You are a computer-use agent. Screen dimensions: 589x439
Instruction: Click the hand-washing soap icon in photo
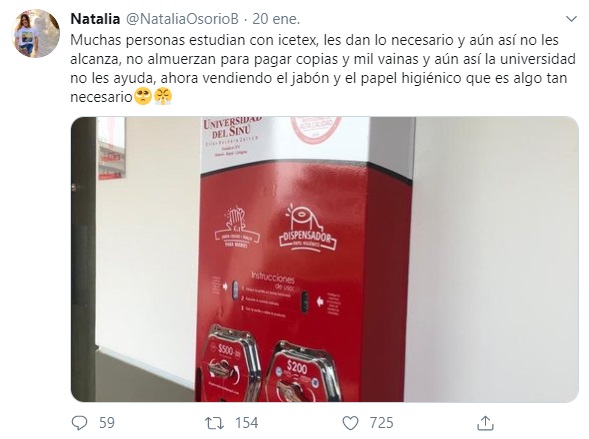click(237, 226)
